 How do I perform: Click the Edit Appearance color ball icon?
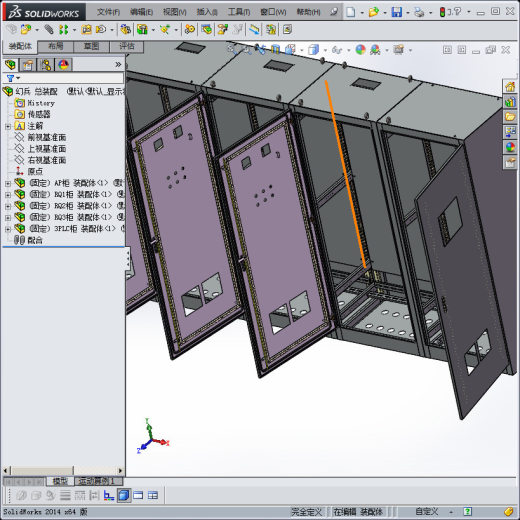[x=360, y=50]
